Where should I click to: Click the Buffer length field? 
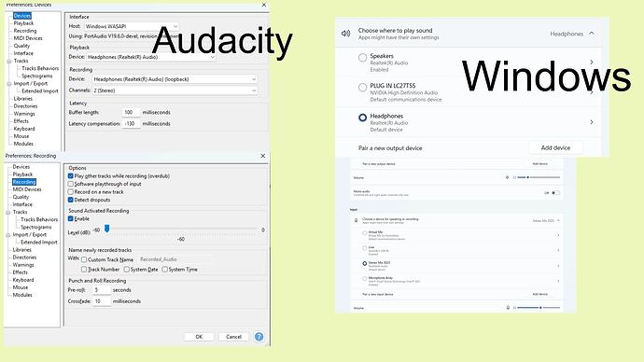[131, 112]
